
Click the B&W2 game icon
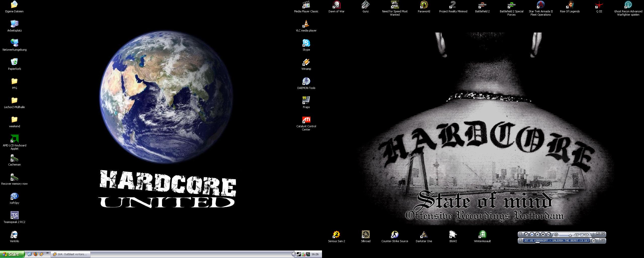tap(453, 237)
